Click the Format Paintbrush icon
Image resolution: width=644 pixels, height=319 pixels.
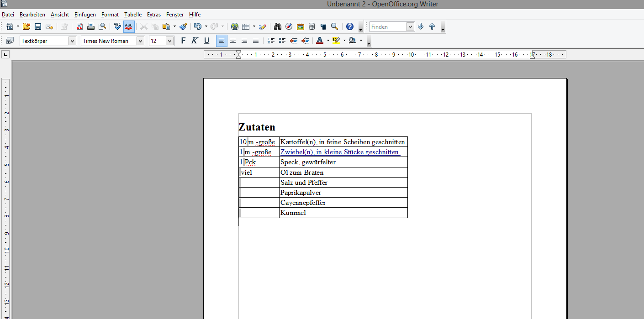pyautogui.click(x=183, y=27)
